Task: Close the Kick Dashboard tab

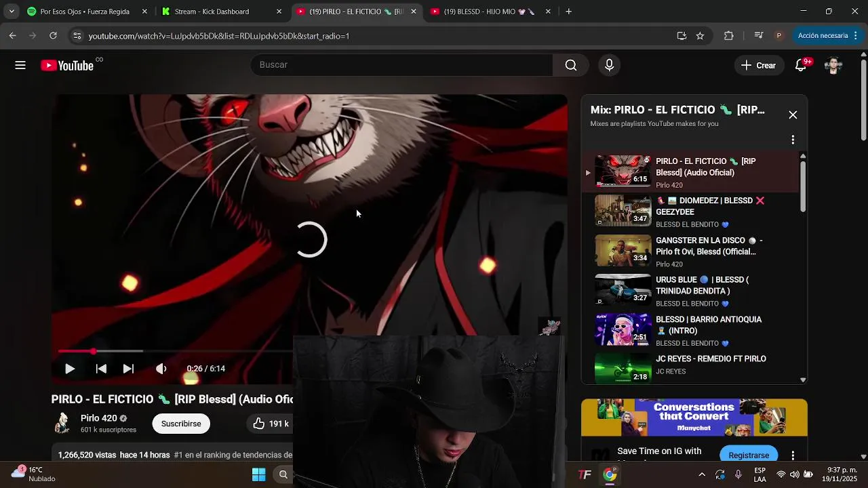Action: click(279, 12)
